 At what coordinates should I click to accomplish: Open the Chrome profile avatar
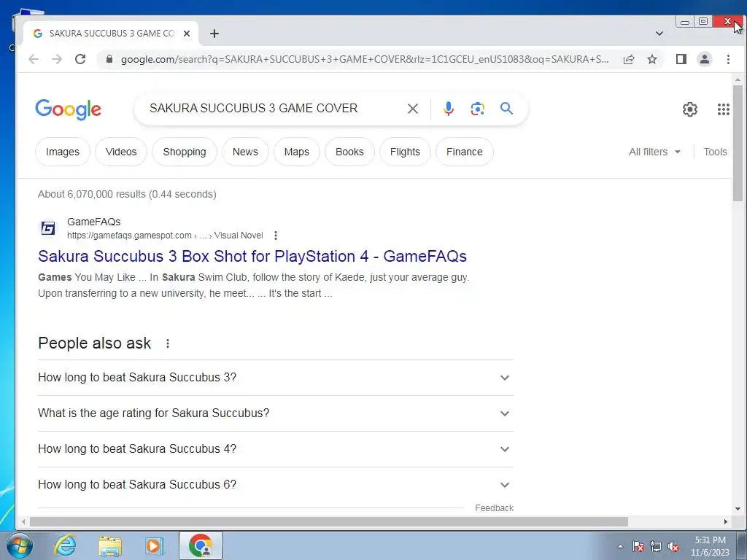coord(704,59)
